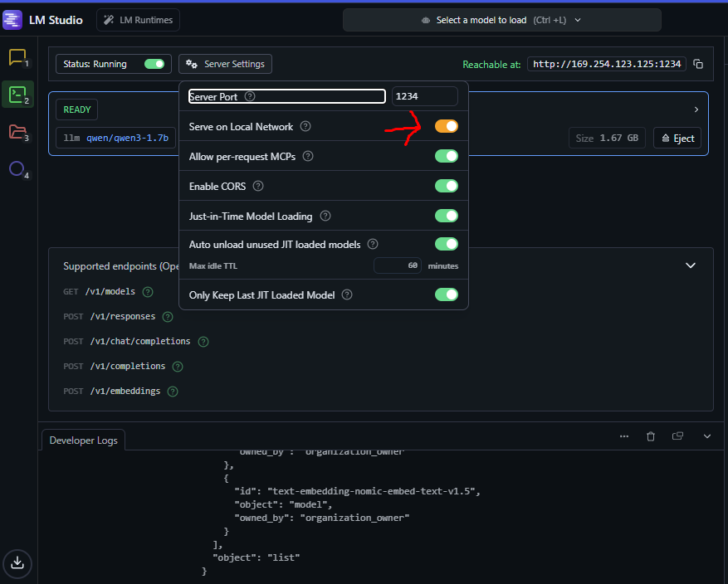This screenshot has width=728, height=584.
Task: Open the Chat sidebar icon
Action: click(x=17, y=56)
